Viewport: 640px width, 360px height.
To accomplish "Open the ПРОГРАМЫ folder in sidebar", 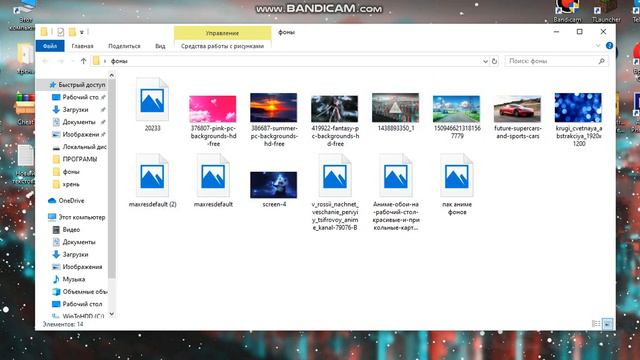I will tap(79, 159).
